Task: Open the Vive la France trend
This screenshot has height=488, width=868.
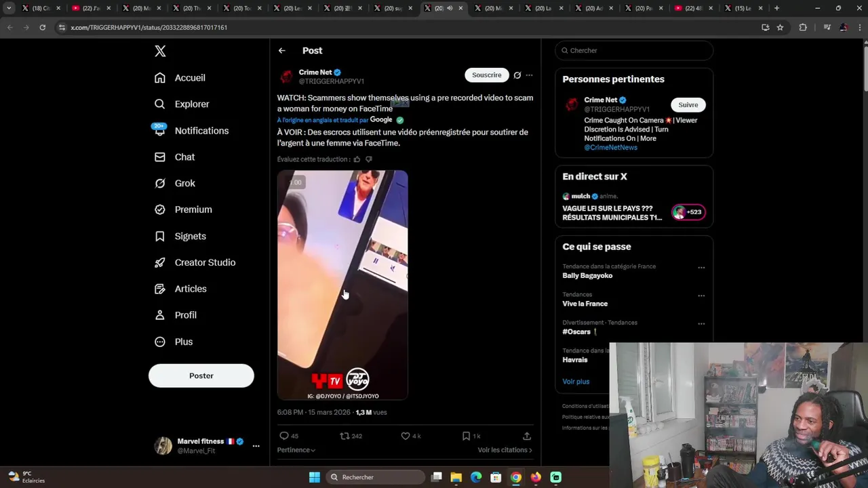Action: tap(585, 304)
